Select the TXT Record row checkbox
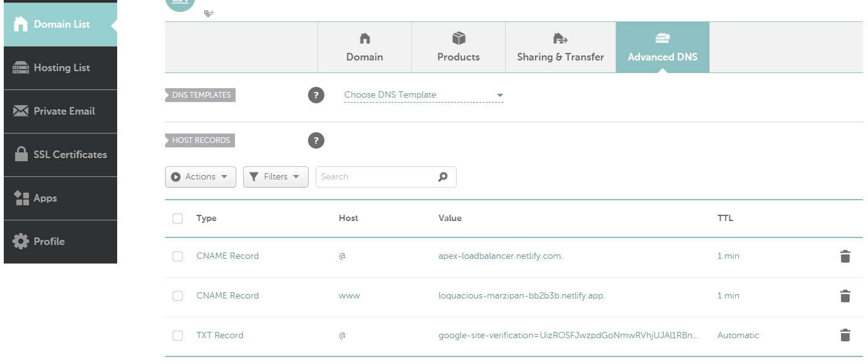This screenshot has height=364, width=868. click(178, 336)
